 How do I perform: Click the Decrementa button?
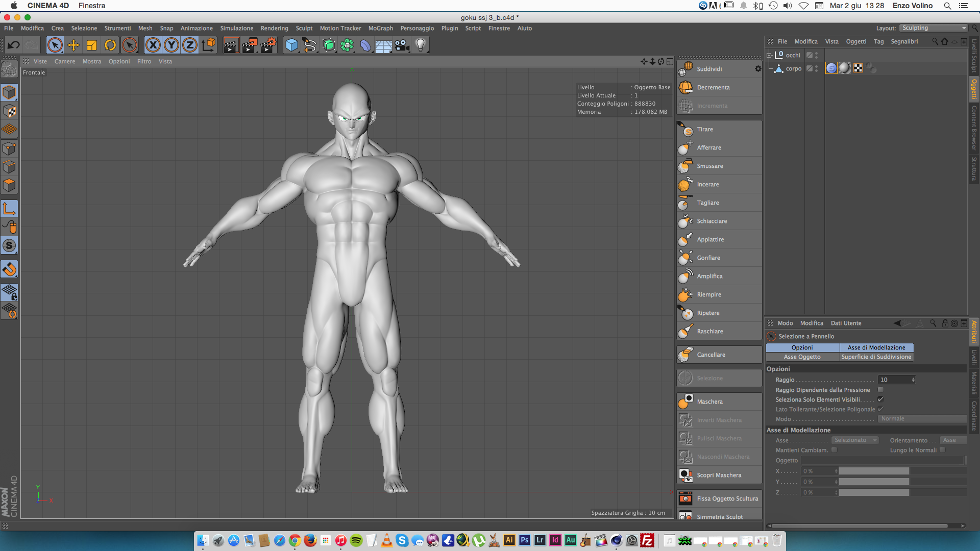[x=713, y=88]
